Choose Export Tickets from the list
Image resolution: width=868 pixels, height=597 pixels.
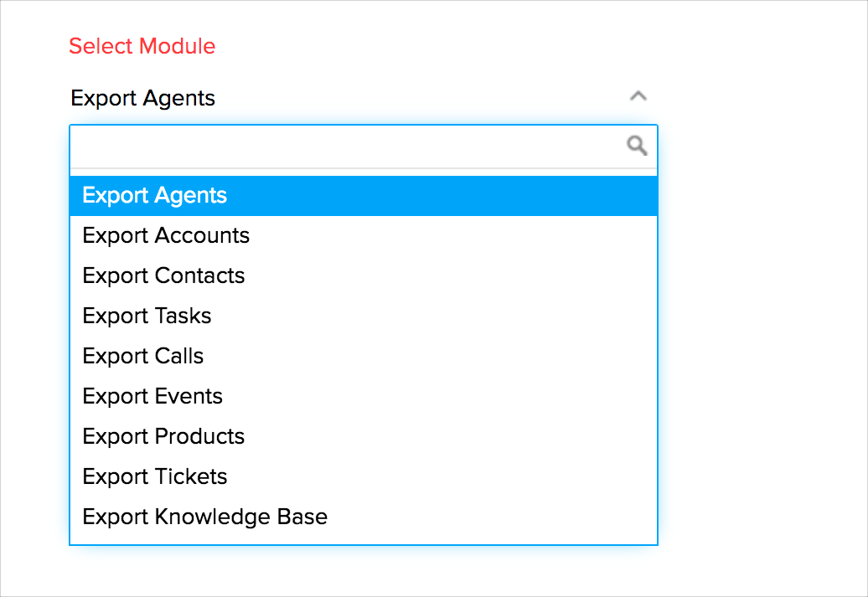coord(363,477)
